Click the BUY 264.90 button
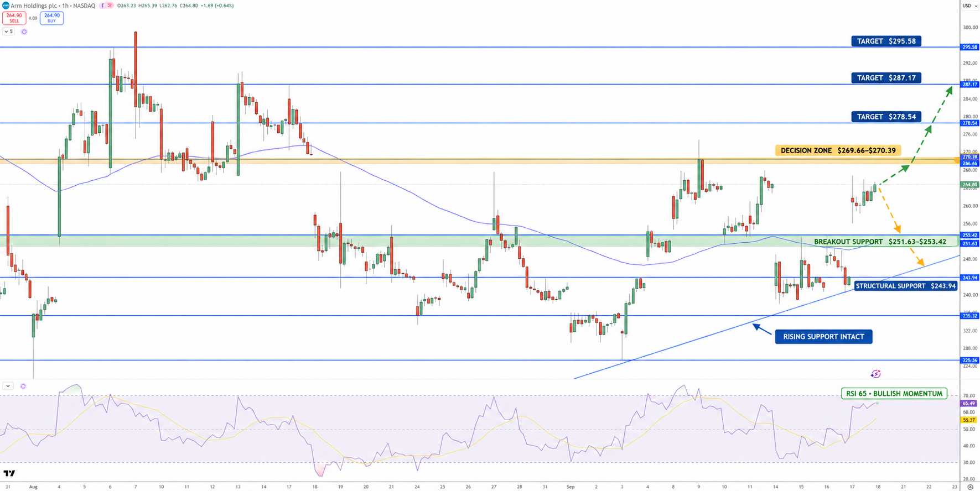 (52, 18)
